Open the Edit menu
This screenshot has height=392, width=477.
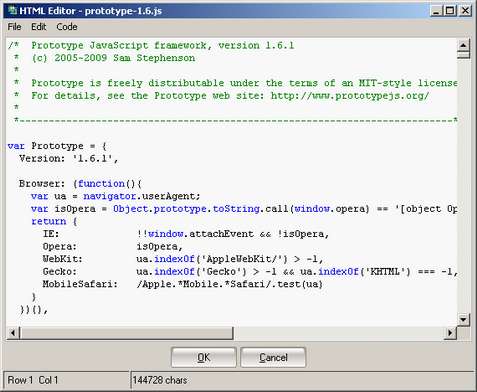click(39, 27)
